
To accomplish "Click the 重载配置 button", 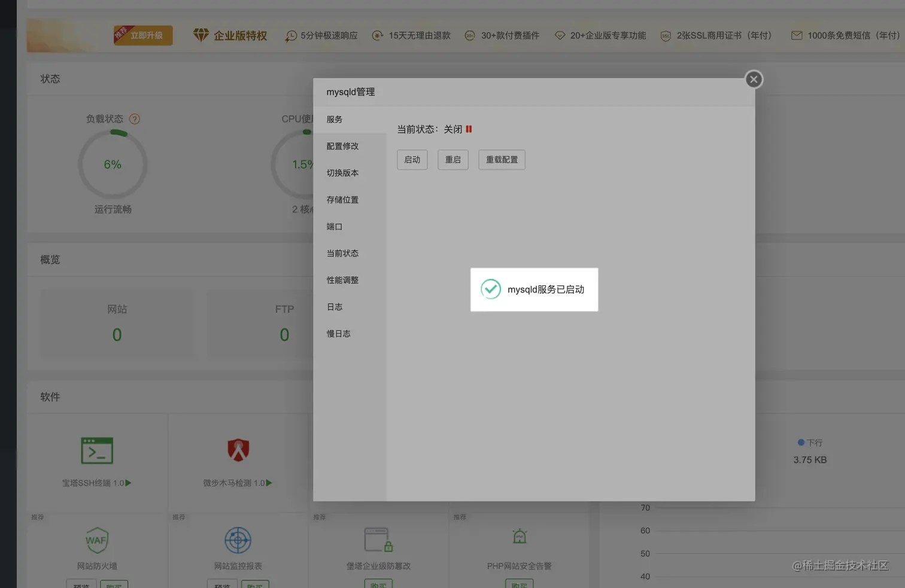I will tap(502, 160).
